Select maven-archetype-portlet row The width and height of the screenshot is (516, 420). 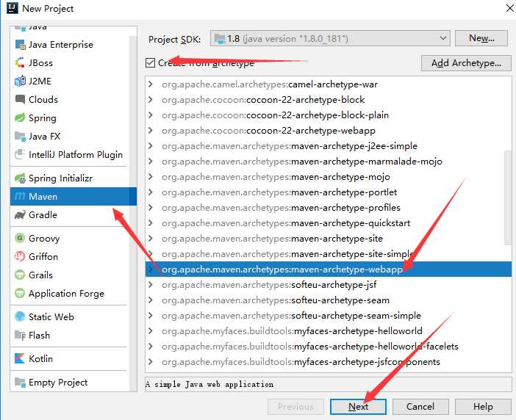(328, 192)
